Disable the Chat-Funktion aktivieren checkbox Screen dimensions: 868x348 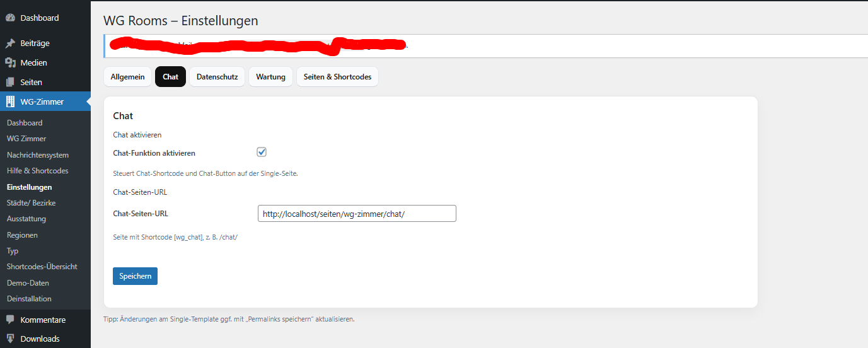262,153
